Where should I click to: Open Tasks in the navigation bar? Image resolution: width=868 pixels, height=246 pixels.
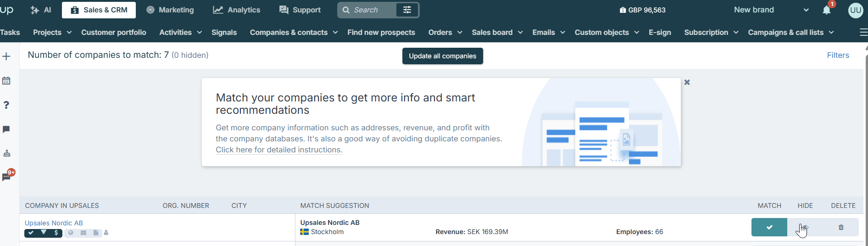[x=10, y=32]
